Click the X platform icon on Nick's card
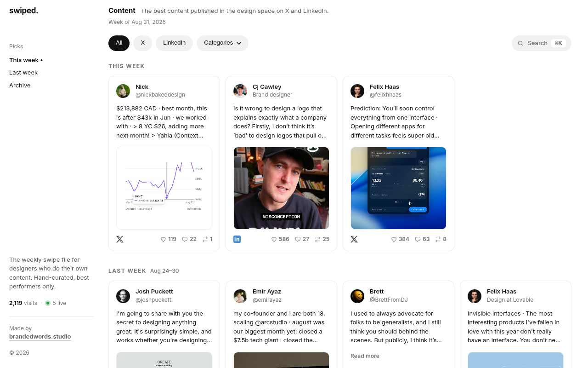The image size is (588, 368). coord(120,239)
